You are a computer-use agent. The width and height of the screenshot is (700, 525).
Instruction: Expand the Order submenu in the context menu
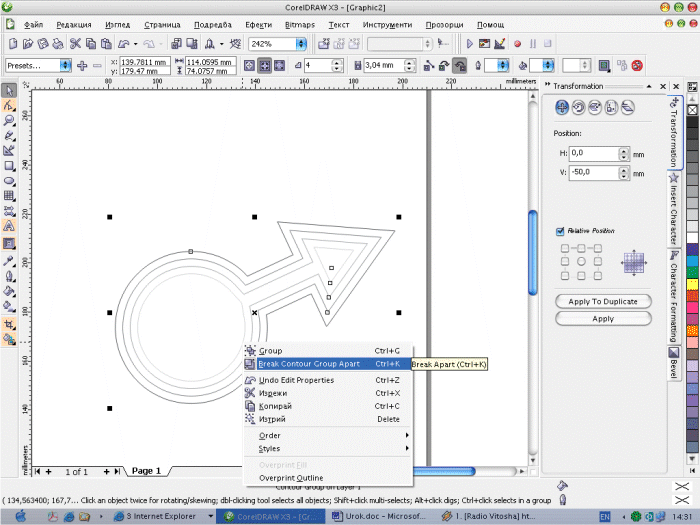328,435
